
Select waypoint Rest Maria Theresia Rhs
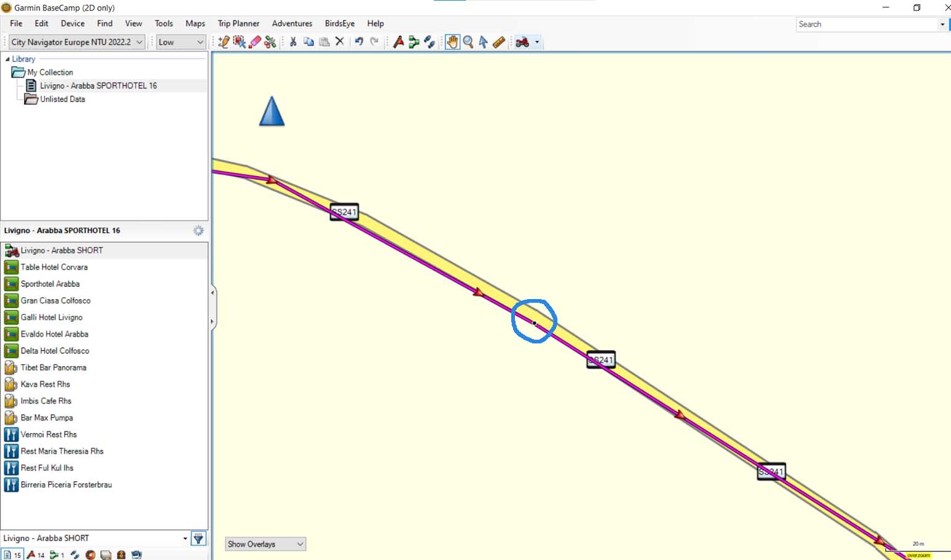pos(104,451)
